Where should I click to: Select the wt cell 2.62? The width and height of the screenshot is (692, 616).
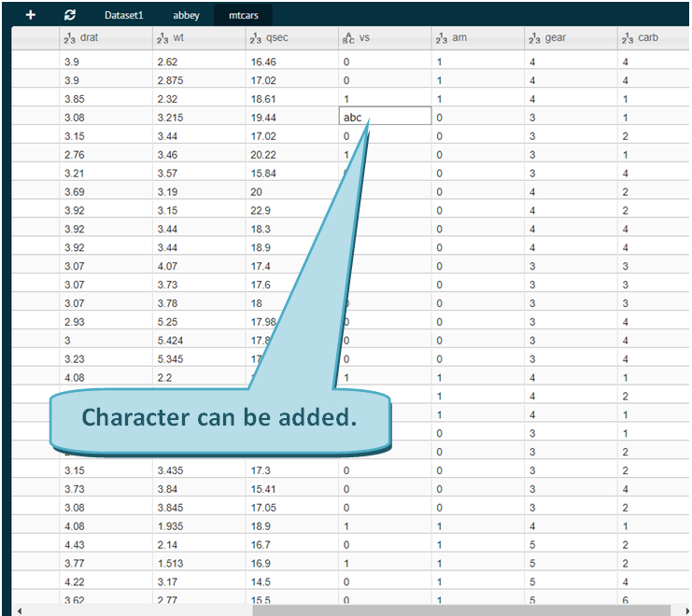[199, 62]
